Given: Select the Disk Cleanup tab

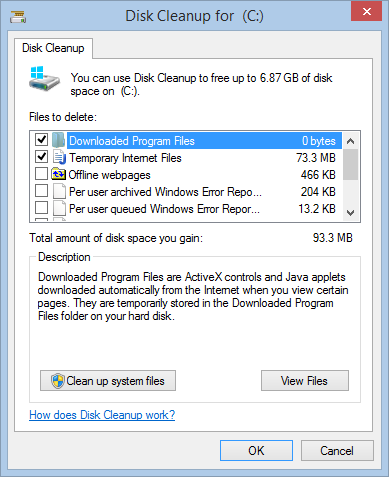Looking at the screenshot, I should coord(53,48).
